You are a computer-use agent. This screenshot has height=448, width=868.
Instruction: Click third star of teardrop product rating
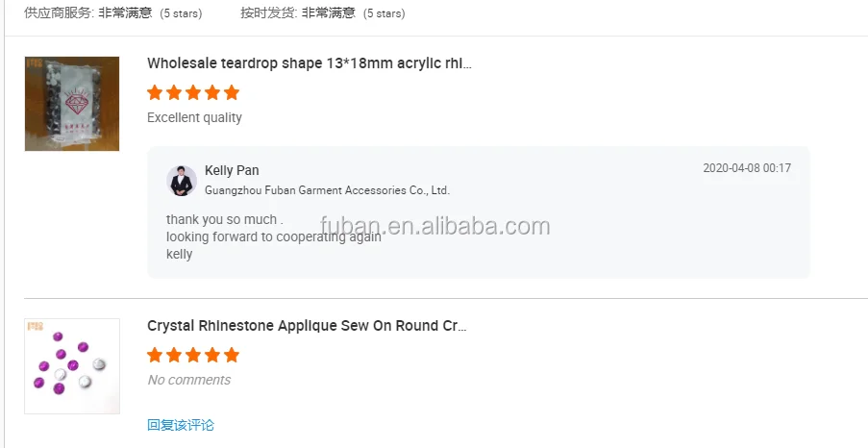(193, 93)
